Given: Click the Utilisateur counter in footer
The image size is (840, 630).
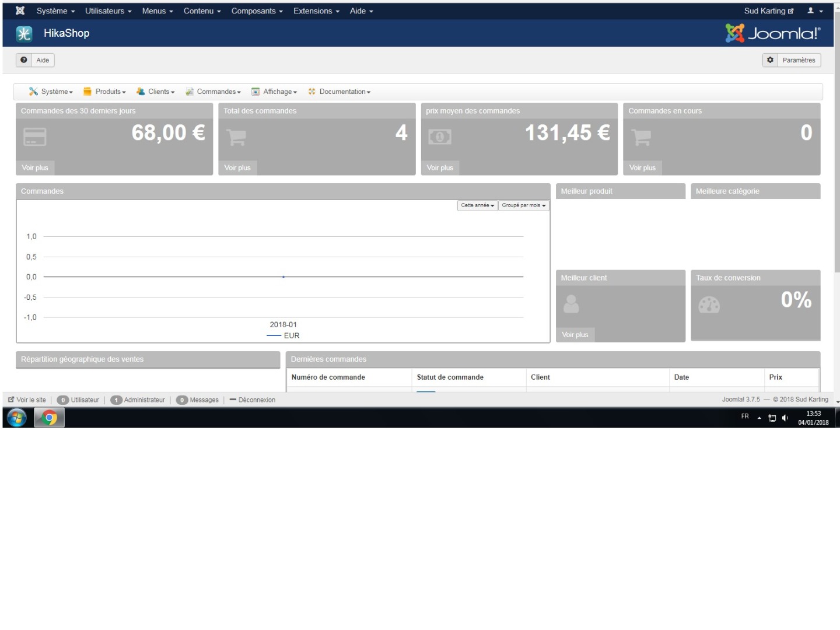Looking at the screenshot, I should point(78,400).
